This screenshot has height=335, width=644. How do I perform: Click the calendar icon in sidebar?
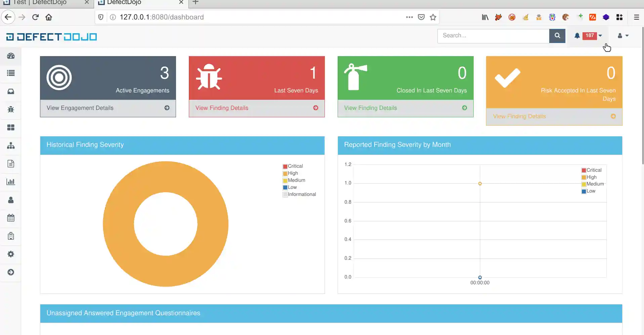11,218
